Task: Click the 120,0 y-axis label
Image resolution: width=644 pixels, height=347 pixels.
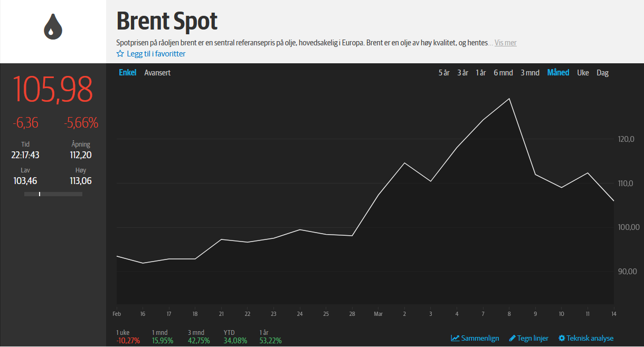Action: tap(626, 139)
